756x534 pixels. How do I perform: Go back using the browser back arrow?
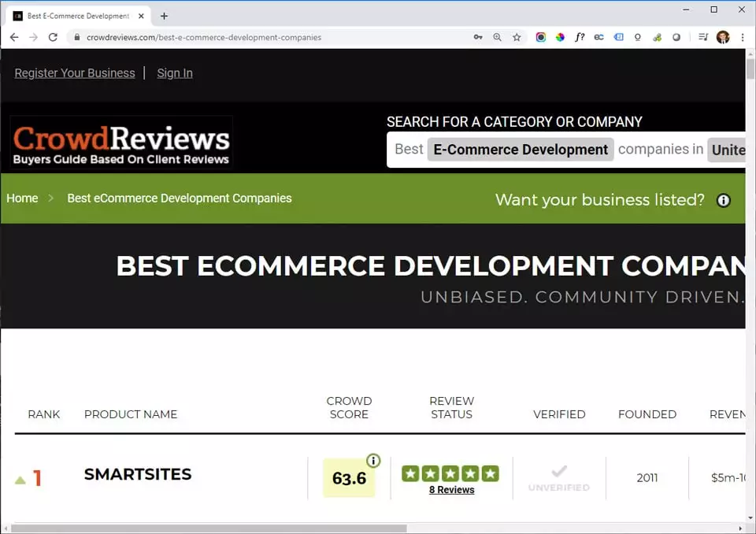tap(14, 37)
